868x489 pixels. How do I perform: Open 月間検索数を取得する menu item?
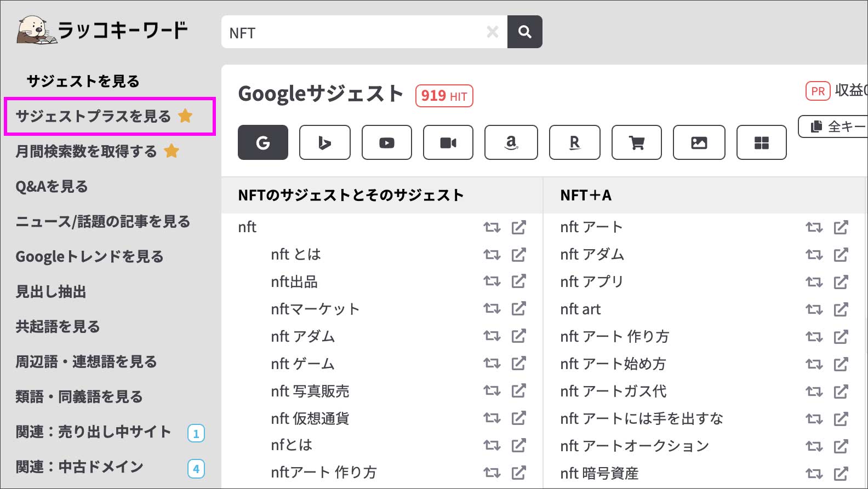87,151
